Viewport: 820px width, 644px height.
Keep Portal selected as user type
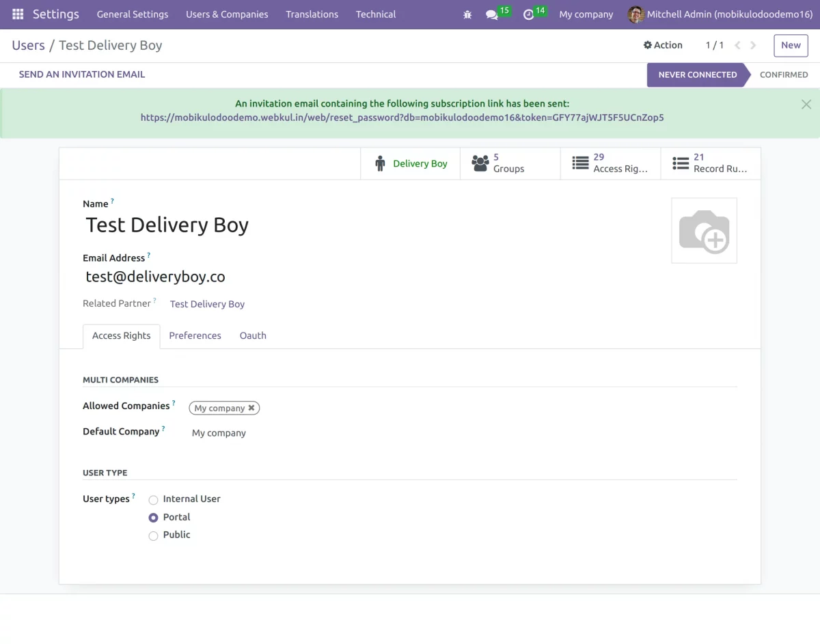click(x=153, y=517)
